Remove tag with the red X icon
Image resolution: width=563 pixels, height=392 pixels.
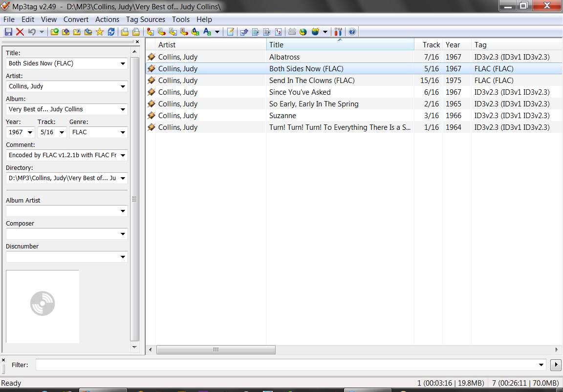pyautogui.click(x=20, y=32)
